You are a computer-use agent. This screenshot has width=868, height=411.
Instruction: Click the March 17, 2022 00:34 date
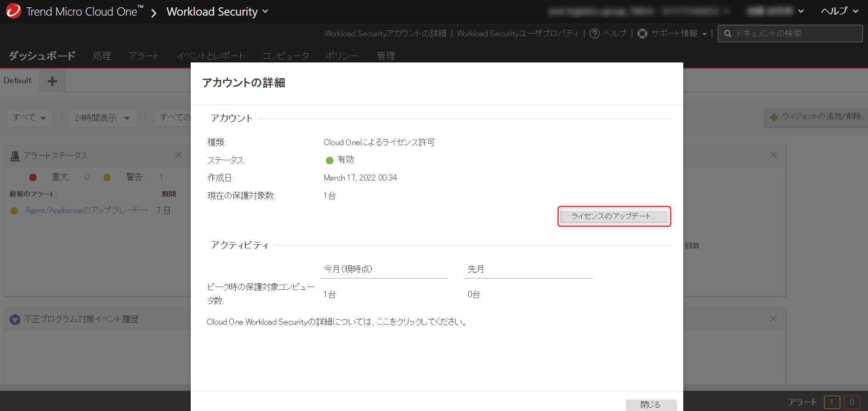pos(360,178)
